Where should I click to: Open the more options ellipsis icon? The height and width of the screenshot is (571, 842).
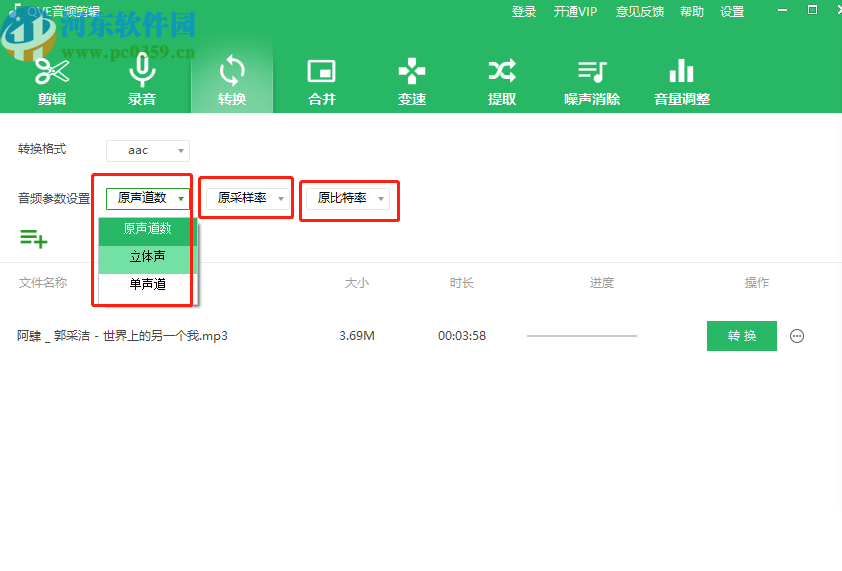pyautogui.click(x=797, y=336)
